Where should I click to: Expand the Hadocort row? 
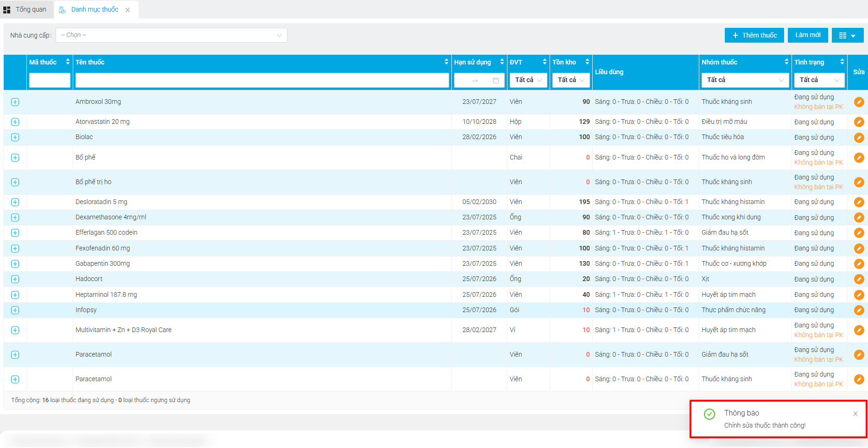tap(15, 279)
